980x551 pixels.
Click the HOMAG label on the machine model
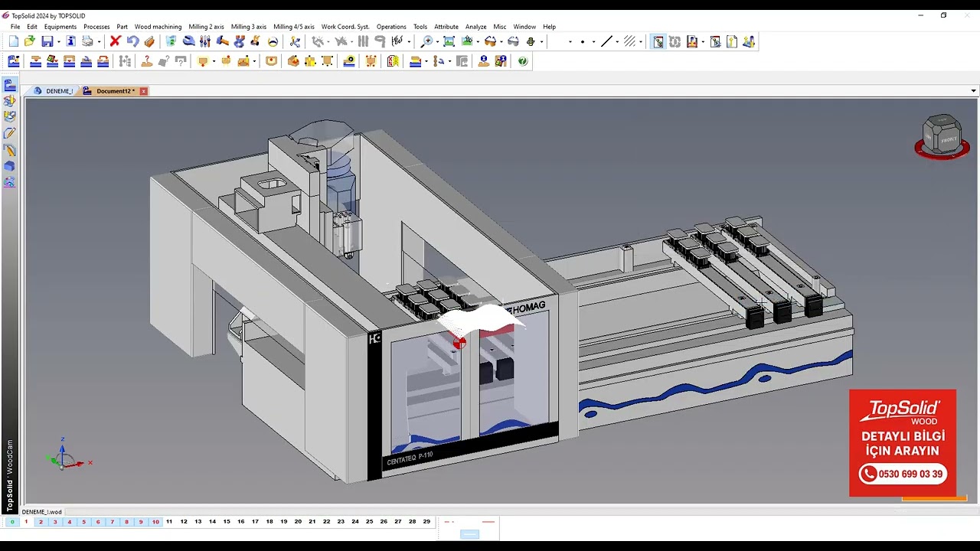pos(529,308)
